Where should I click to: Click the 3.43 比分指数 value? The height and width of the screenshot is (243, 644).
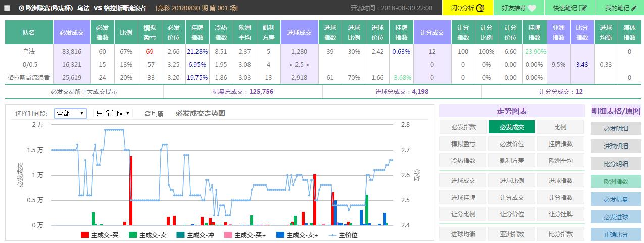click(582, 64)
